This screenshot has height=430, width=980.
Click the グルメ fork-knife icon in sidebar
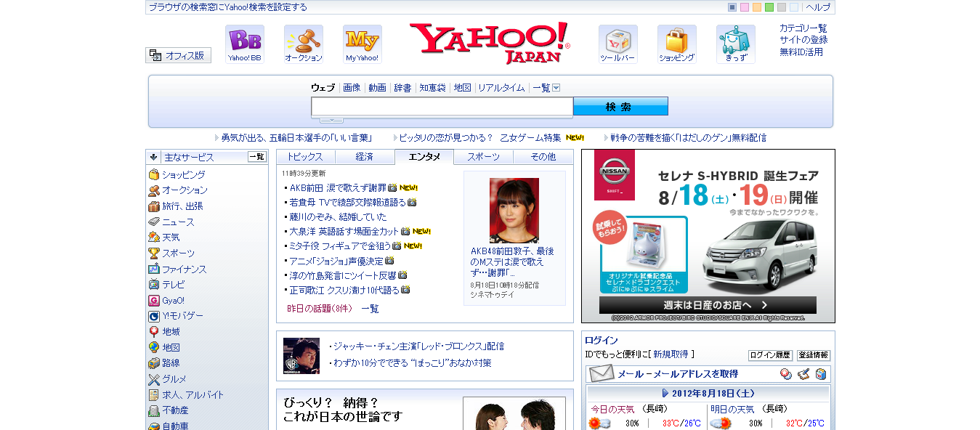pos(154,379)
